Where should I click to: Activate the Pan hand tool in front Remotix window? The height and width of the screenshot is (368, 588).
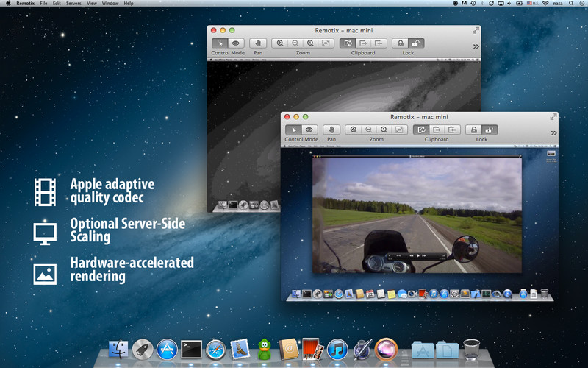331,130
